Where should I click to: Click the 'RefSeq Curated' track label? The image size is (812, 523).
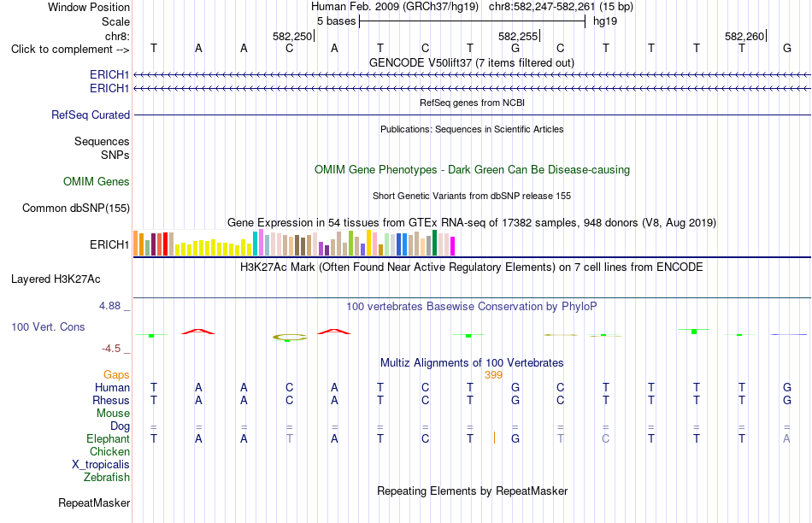[90, 115]
